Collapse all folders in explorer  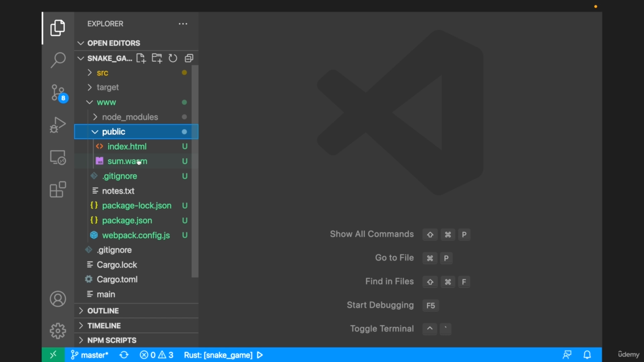coord(189,58)
